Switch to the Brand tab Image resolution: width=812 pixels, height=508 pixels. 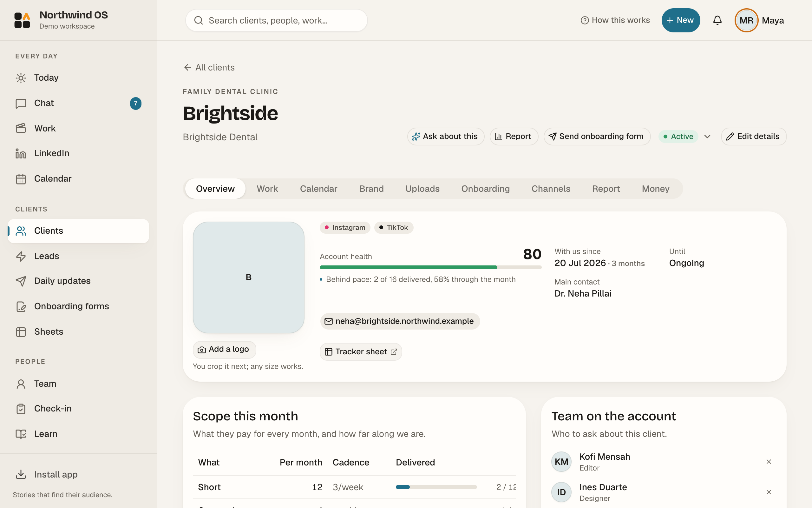371,189
